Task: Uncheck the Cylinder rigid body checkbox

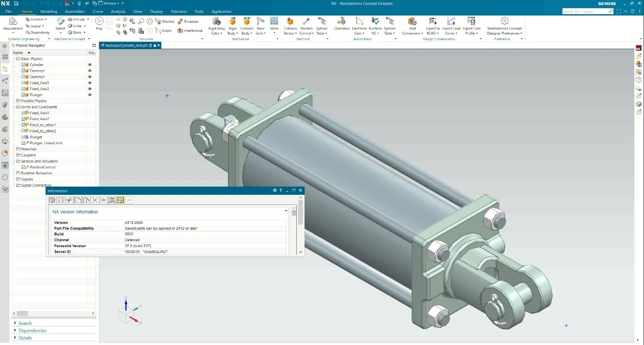Action: [23, 65]
